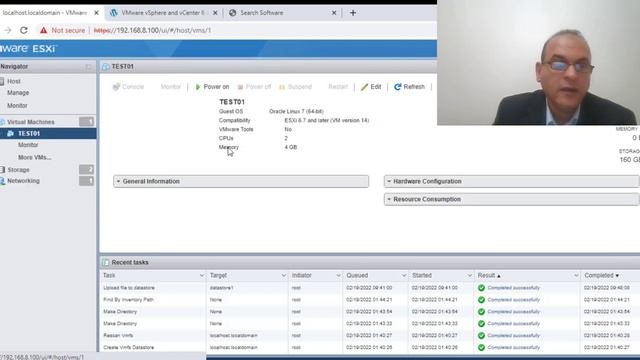Click success icon for Find By Inventory Path
The image size is (640, 360).
pyautogui.click(x=482, y=300)
